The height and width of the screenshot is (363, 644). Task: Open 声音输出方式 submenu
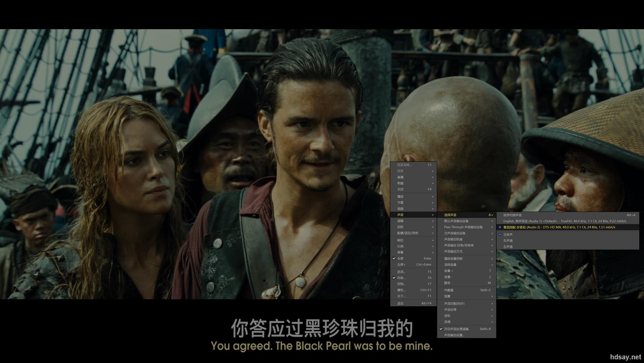coord(467,251)
